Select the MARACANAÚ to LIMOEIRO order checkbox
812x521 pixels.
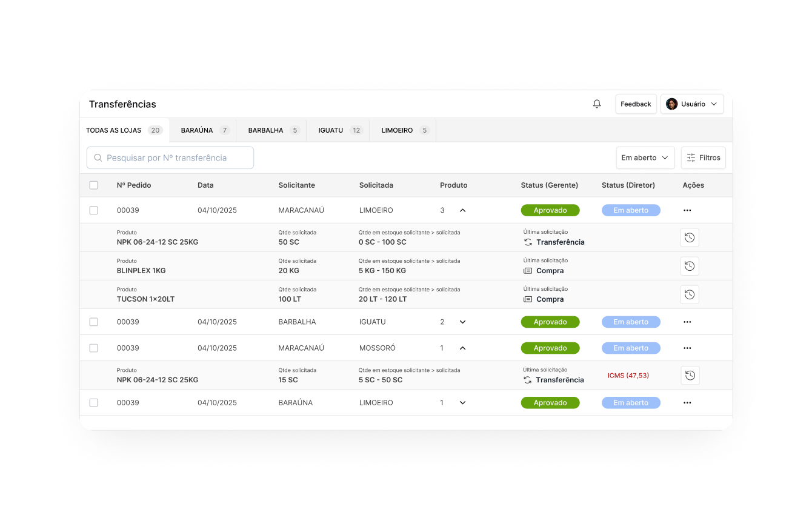(x=93, y=210)
